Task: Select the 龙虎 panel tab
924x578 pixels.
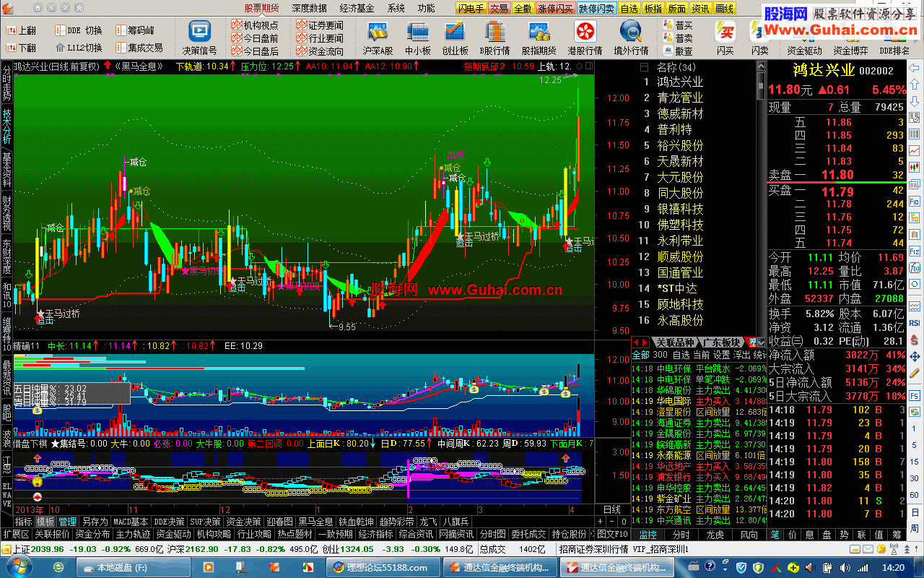Action: pos(715,535)
